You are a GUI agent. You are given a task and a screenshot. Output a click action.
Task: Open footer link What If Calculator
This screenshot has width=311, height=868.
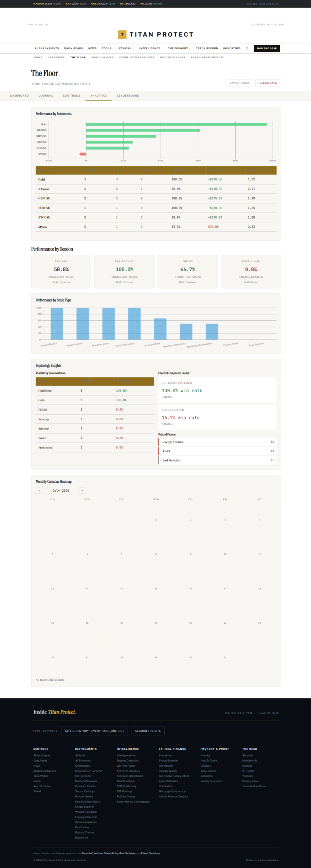click(86, 812)
